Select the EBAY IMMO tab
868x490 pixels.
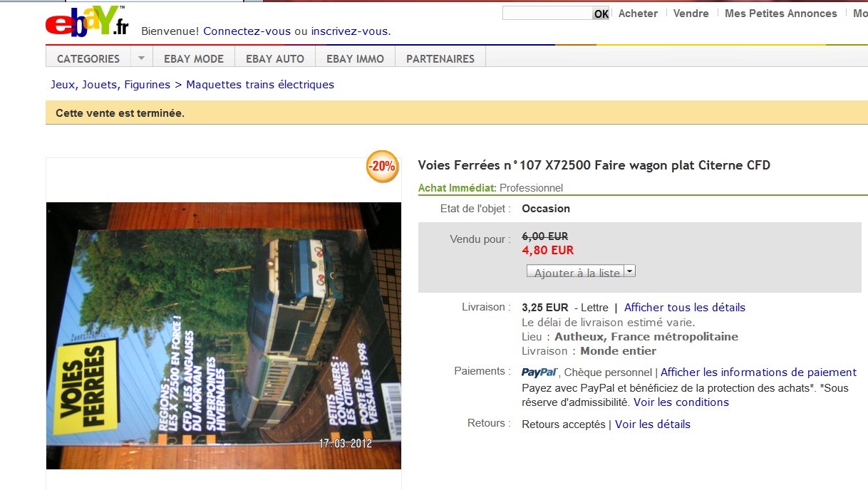pos(355,59)
